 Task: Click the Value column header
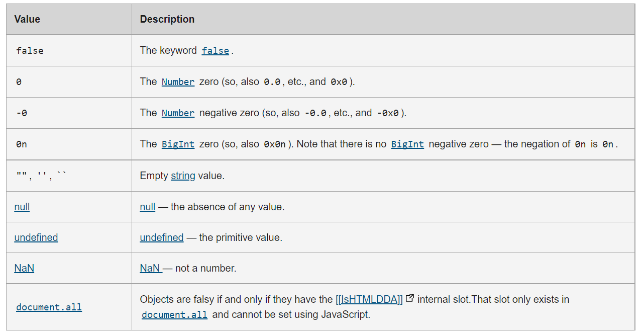coord(27,20)
